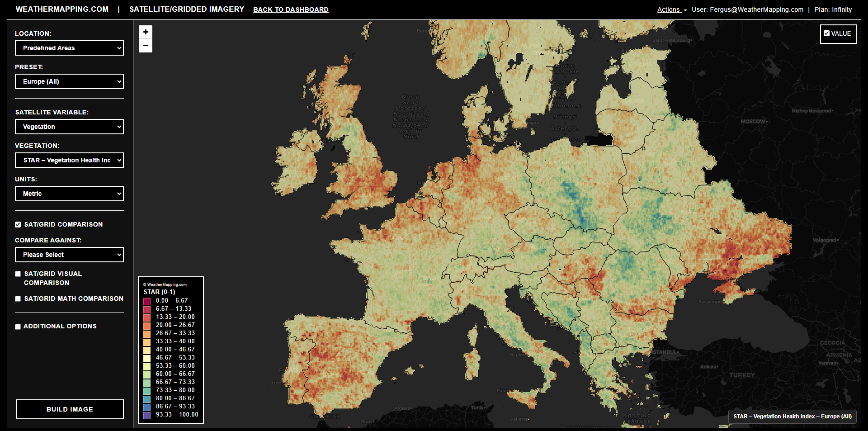Enable SAT/GRID MATH COMPARISON
Image resolution: width=868 pixels, height=431 pixels.
pos(18,298)
